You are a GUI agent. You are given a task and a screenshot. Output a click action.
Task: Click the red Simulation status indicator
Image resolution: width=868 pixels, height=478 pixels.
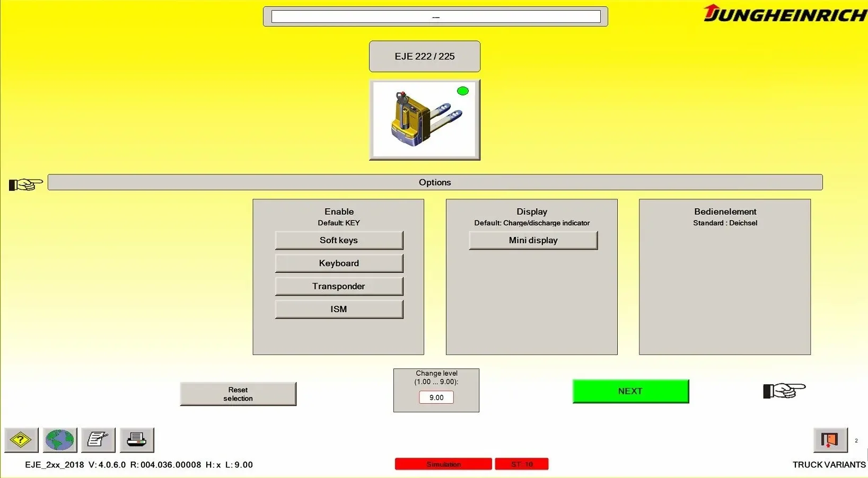(443, 464)
